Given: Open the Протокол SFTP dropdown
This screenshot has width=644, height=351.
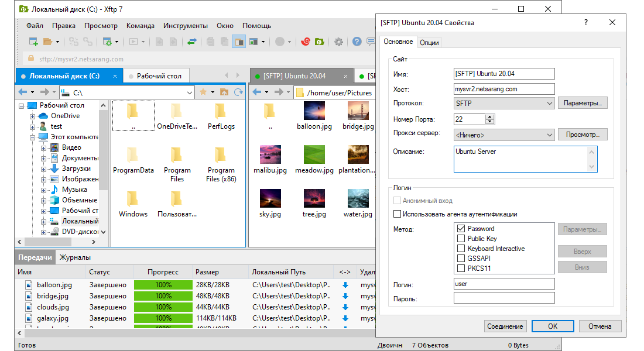Looking at the screenshot, I should click(504, 104).
